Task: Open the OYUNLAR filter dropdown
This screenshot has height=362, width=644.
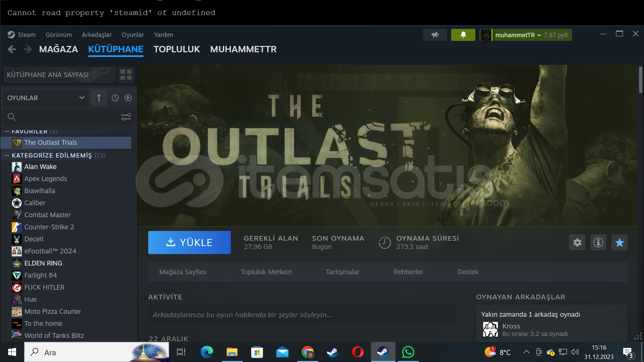Action: point(46,98)
